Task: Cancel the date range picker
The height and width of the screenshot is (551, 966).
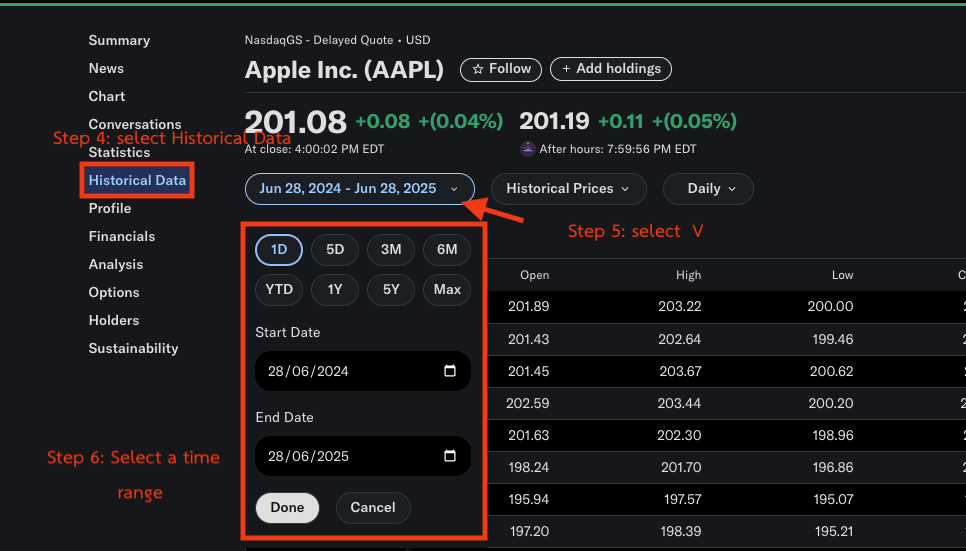Action: click(372, 507)
